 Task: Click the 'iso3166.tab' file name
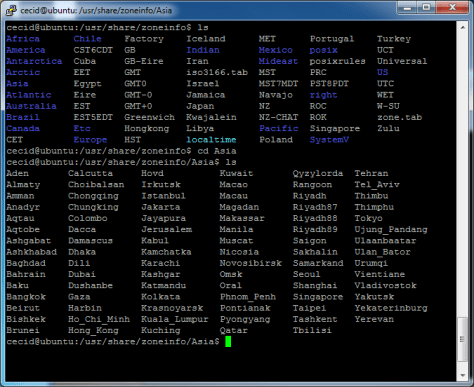pos(217,72)
